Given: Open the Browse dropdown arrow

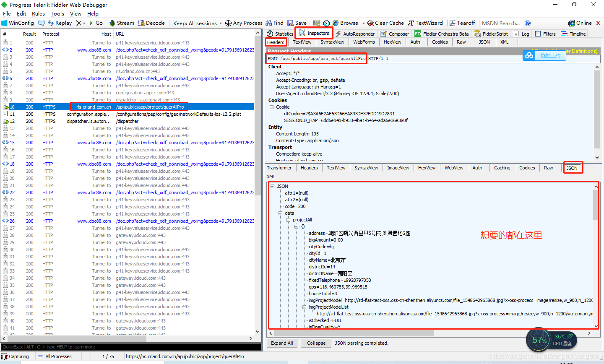Looking at the screenshot, I should [x=364, y=23].
